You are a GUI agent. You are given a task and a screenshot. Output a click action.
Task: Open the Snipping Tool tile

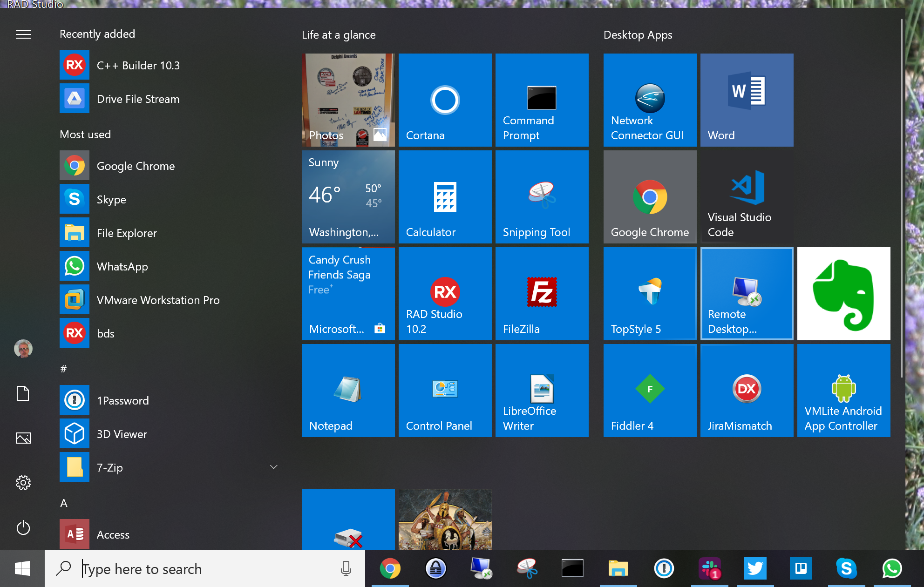[x=542, y=196]
